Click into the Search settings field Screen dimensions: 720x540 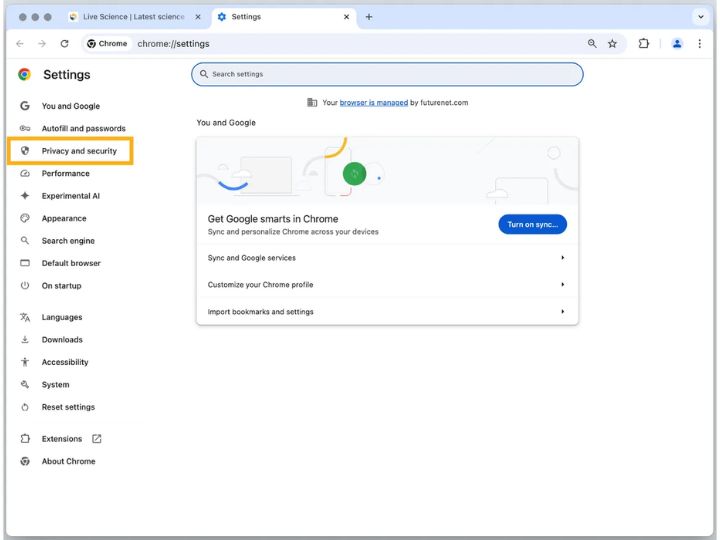[387, 74]
